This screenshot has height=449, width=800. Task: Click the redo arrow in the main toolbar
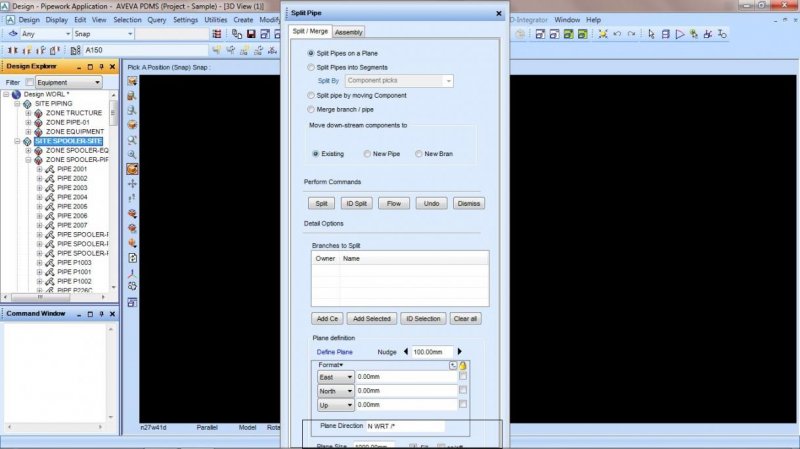click(x=632, y=34)
